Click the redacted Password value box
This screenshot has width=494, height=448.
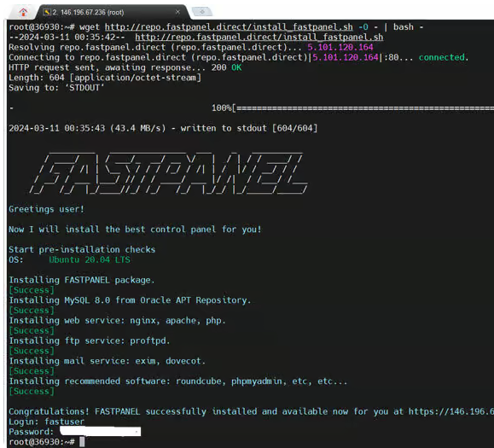click(100, 431)
